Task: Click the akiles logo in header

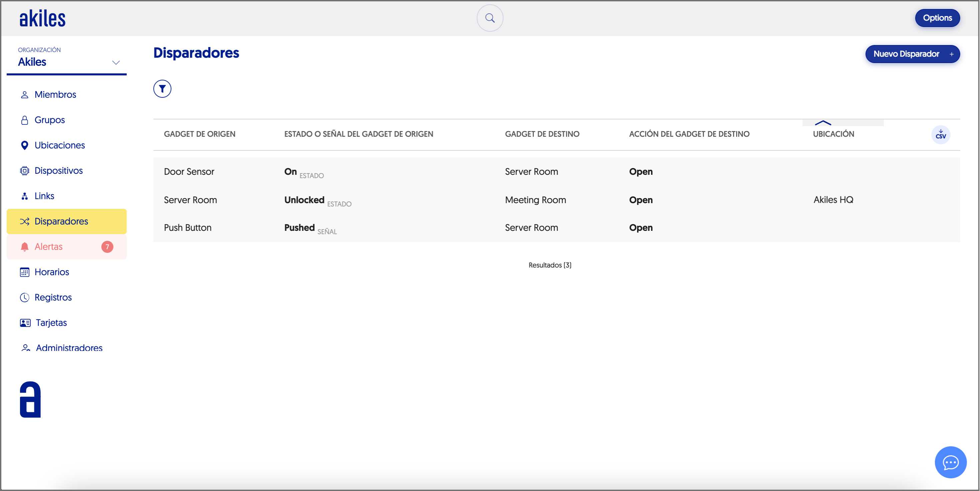Action: (x=42, y=19)
